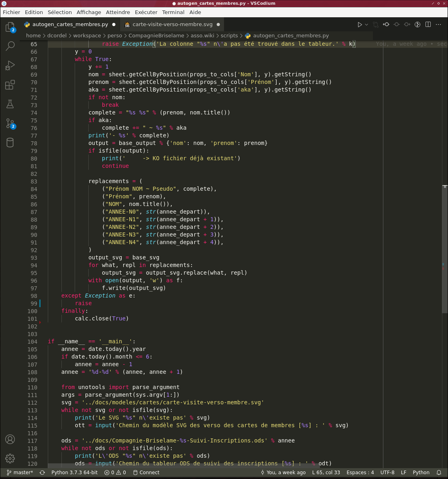Open the Testing flask icon
The image size is (448, 479).
pyautogui.click(x=10, y=104)
